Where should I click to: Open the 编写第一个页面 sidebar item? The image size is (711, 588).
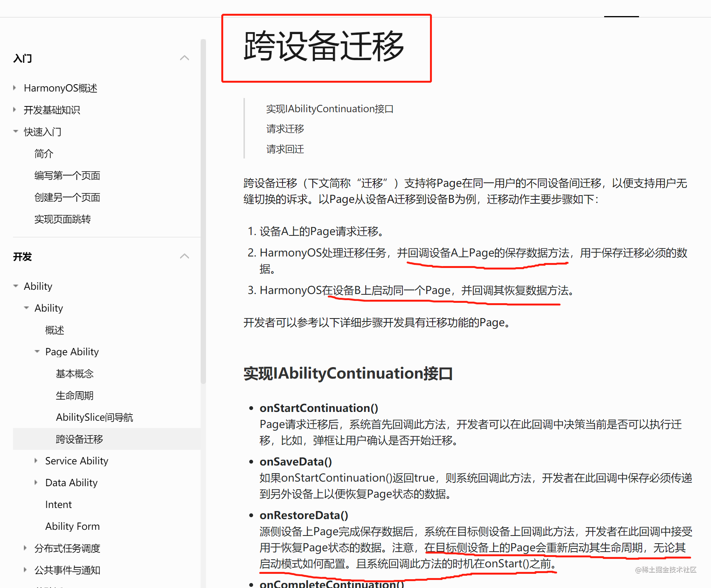click(x=67, y=175)
